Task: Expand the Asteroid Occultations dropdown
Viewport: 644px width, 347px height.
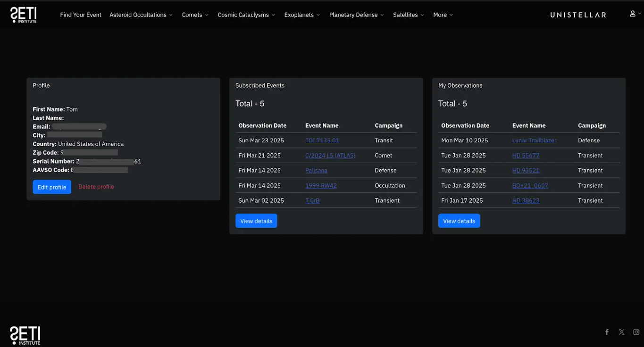Action: tap(141, 15)
